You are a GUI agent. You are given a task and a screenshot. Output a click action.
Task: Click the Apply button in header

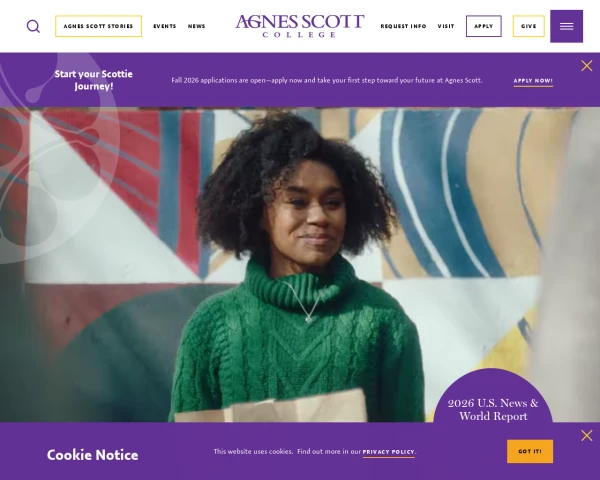tap(484, 26)
